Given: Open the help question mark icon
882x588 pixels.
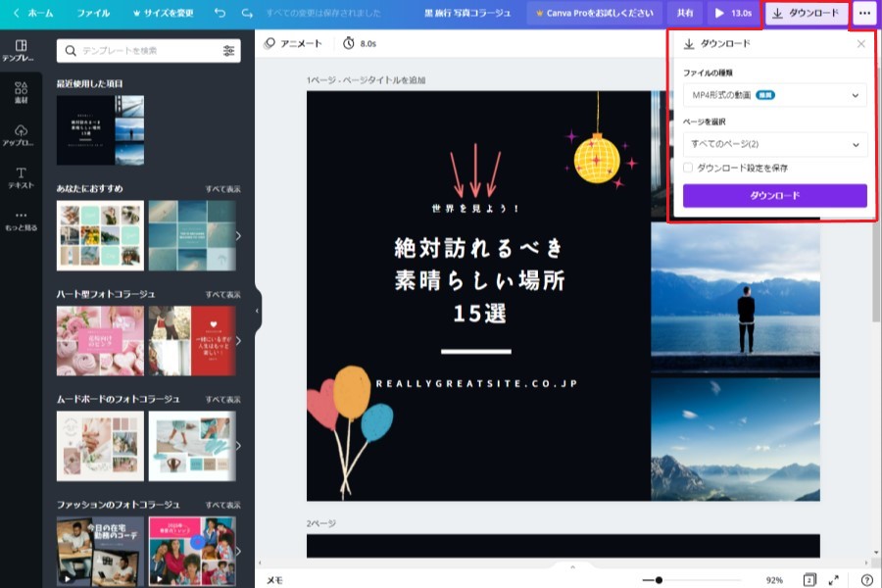Looking at the screenshot, I should [866, 580].
